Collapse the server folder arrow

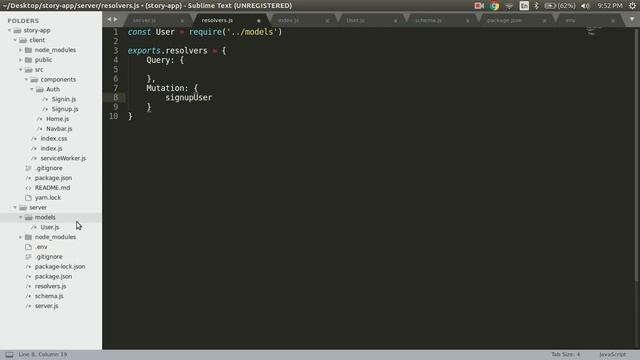click(x=15, y=207)
